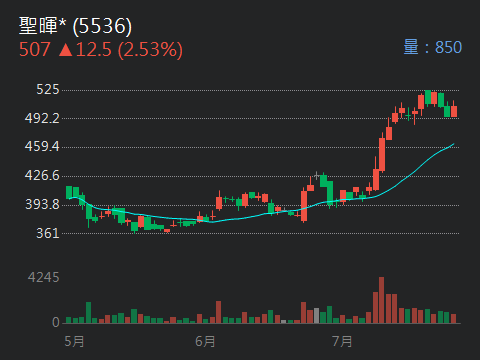Screen dimensions: 480x360
Task: Click the tallest red volume bar in July
Action: pyautogui.click(x=381, y=300)
